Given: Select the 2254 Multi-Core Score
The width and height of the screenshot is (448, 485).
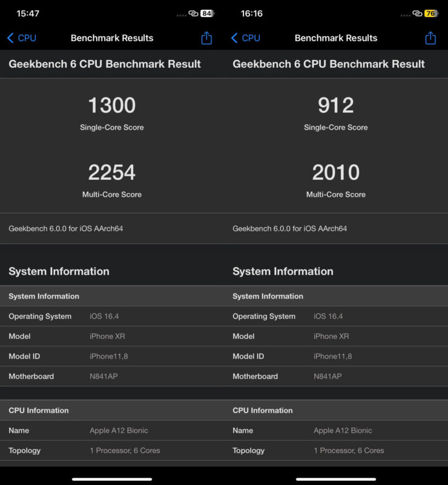Looking at the screenshot, I should coord(112,173).
